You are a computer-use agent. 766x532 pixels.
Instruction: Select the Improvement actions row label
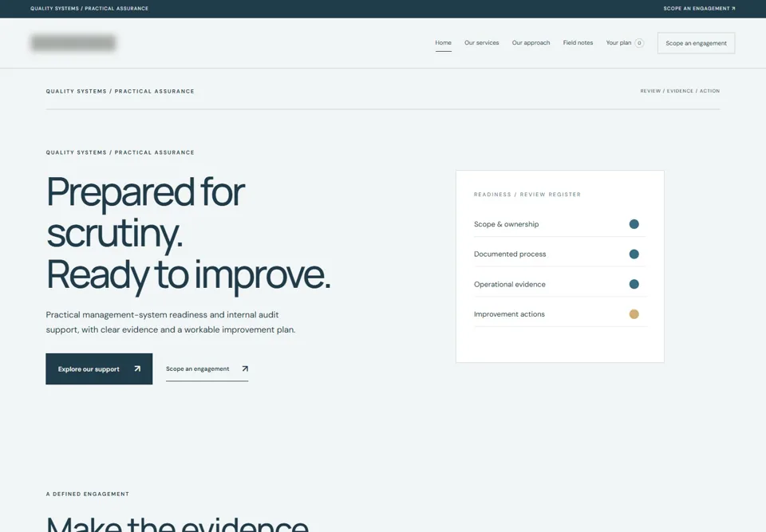(509, 314)
